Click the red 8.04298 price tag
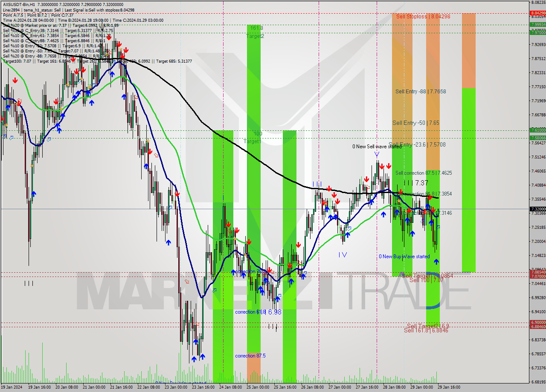Screen dimensions: 546x392 [x=537, y=13]
